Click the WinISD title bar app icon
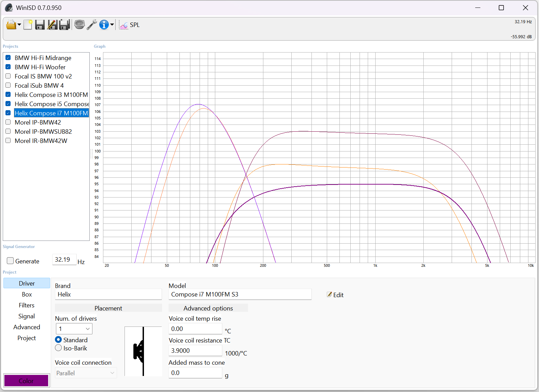The image size is (539, 392). 9,8
